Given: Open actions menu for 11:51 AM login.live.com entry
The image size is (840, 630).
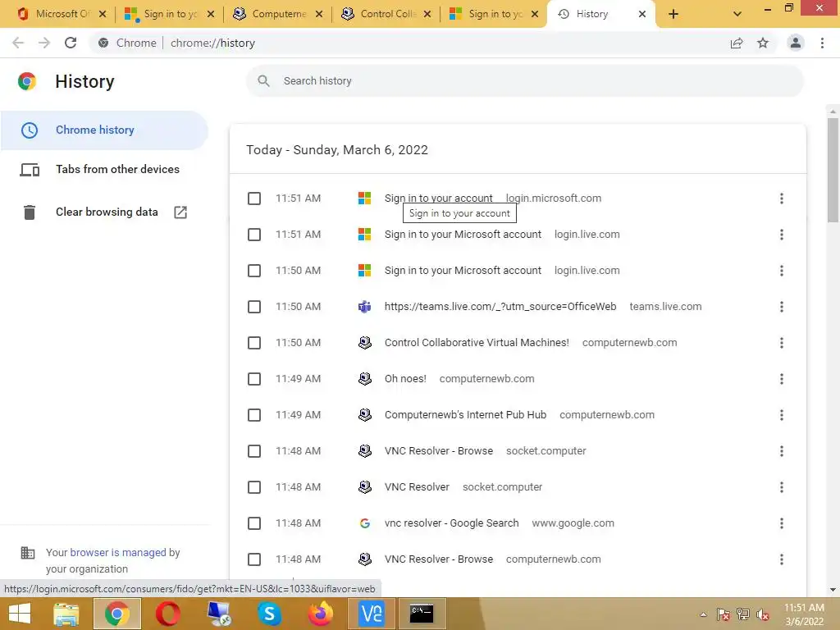Looking at the screenshot, I should pos(782,235).
